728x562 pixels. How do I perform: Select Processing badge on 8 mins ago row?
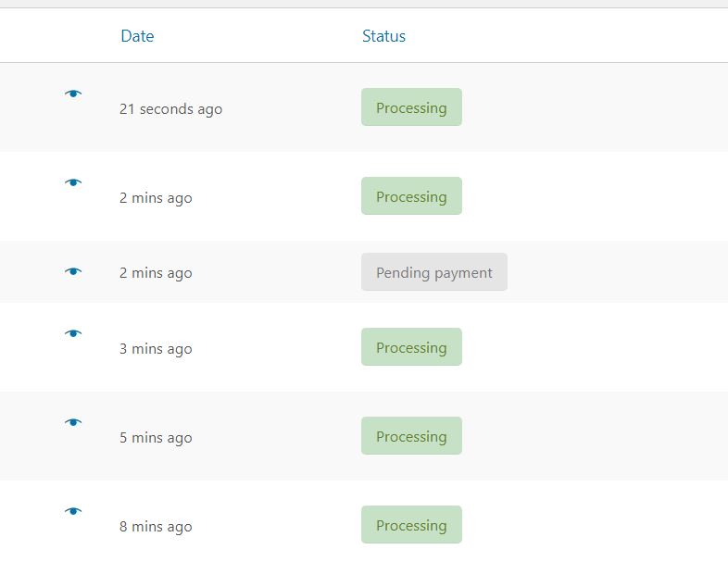coord(411,524)
